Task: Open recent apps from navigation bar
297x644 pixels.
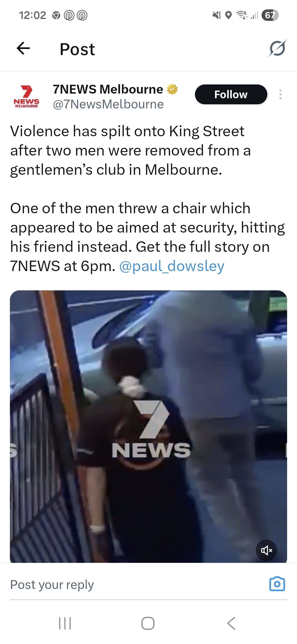Action: [65, 623]
